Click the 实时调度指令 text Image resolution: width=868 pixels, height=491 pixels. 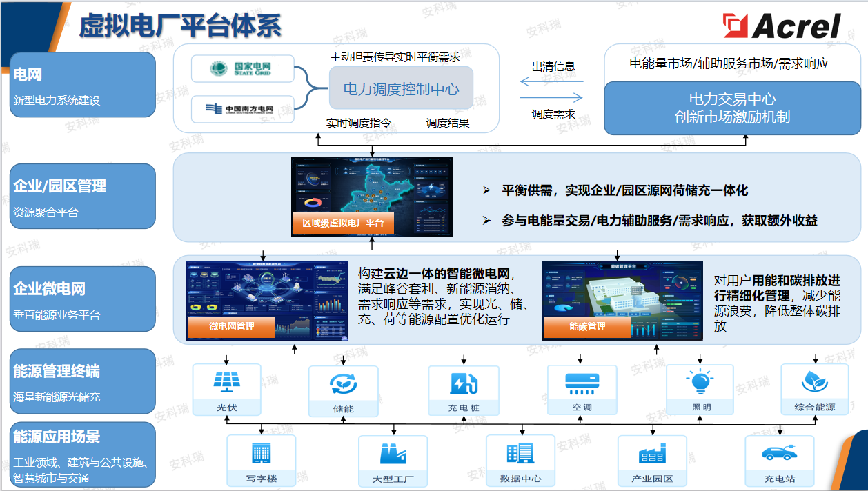pyautogui.click(x=359, y=123)
